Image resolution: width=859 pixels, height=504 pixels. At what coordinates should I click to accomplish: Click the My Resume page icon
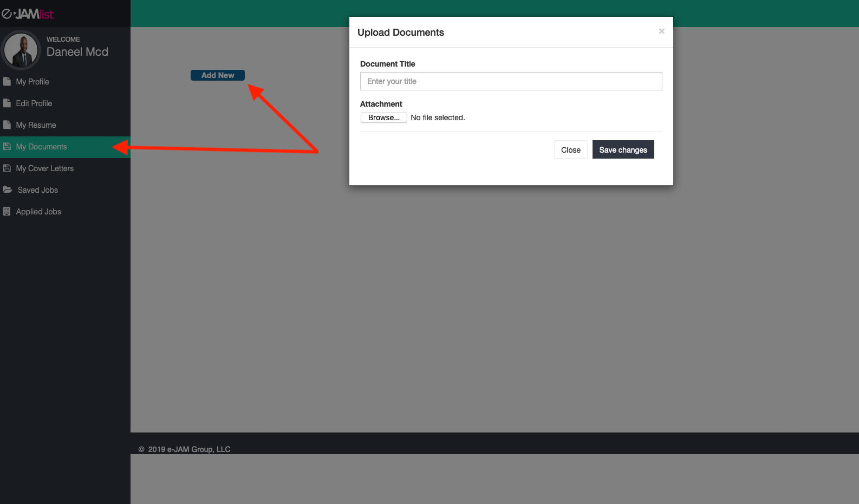point(7,125)
